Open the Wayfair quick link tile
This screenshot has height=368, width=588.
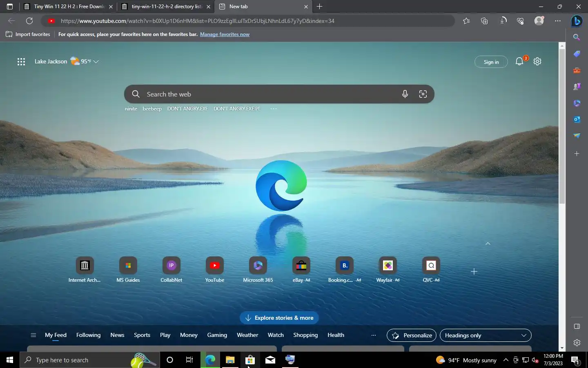388,270
